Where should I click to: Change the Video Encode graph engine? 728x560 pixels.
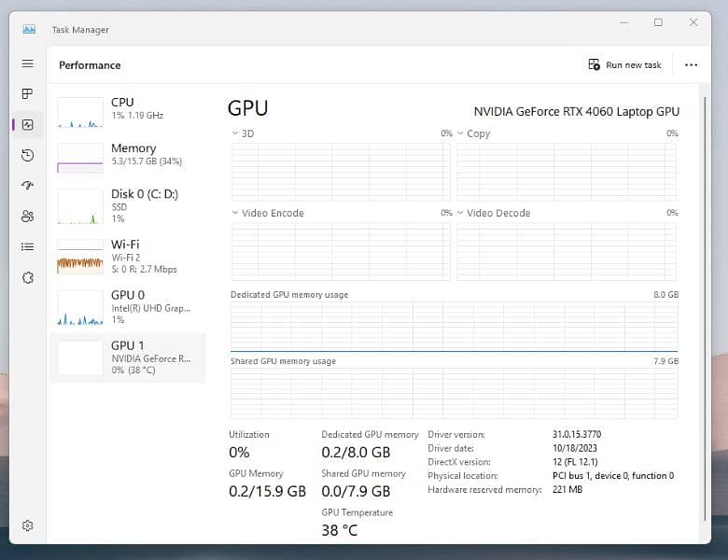point(267,213)
